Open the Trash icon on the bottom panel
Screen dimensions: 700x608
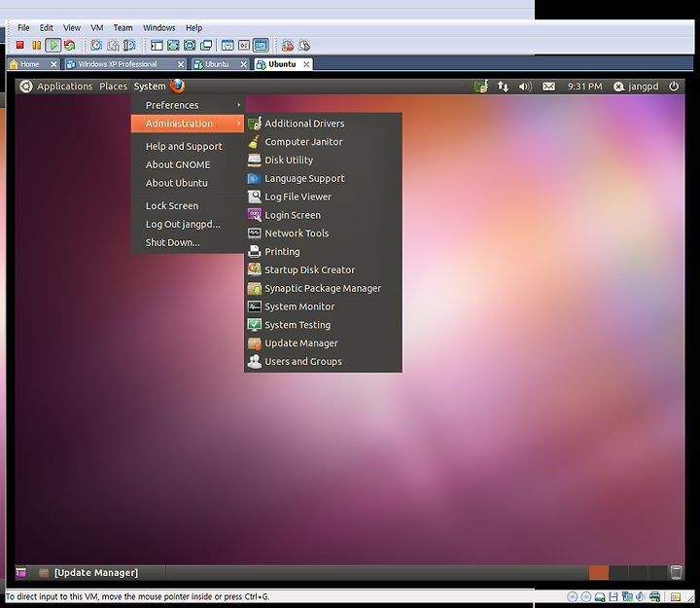tap(676, 572)
